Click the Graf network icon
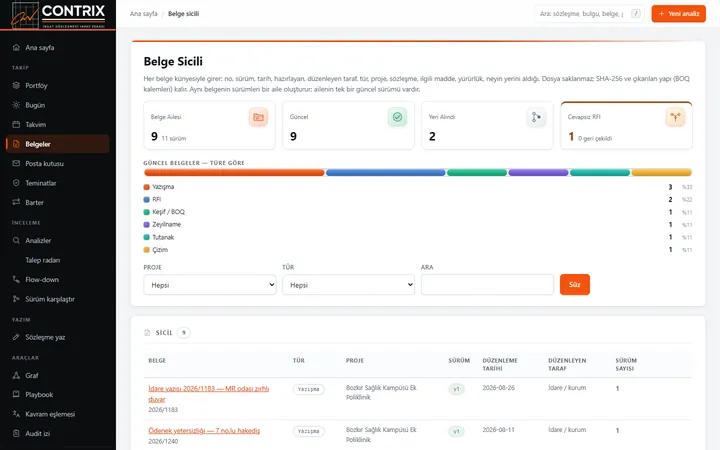The height and width of the screenshot is (450, 720). point(16,375)
